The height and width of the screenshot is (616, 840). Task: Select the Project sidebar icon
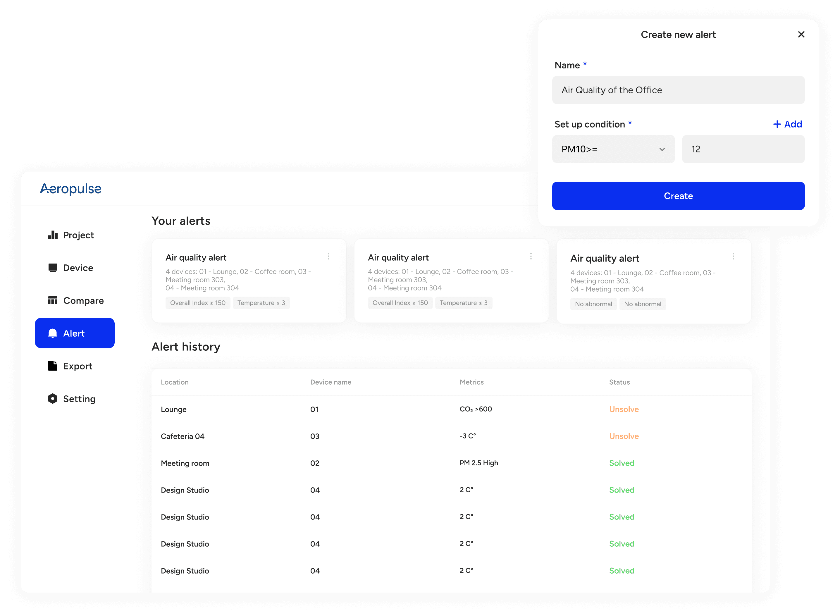(53, 235)
